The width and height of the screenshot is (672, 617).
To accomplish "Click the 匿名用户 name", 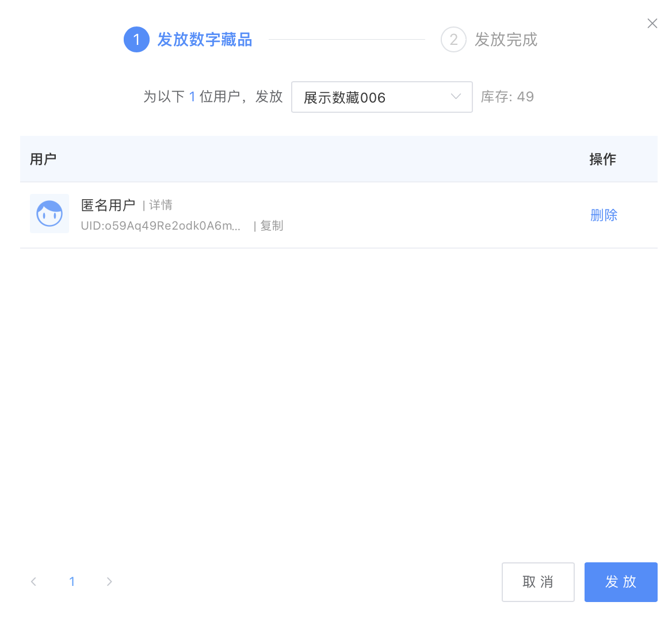I will [108, 205].
